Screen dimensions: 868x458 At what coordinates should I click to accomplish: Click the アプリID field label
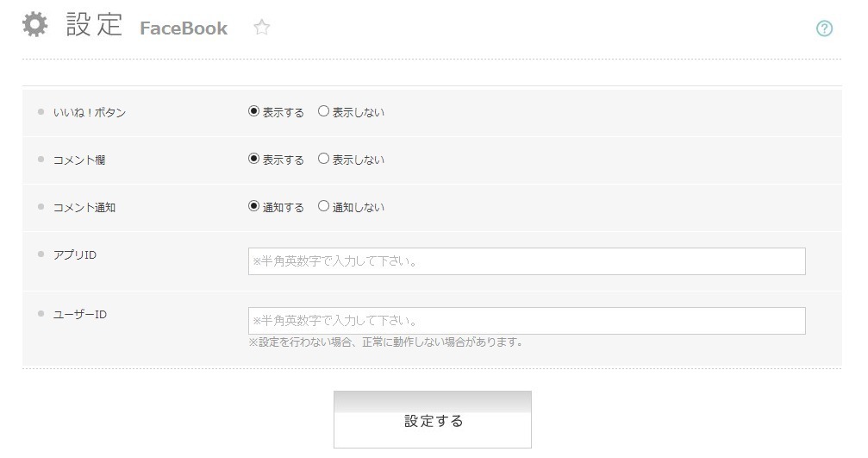point(75,255)
